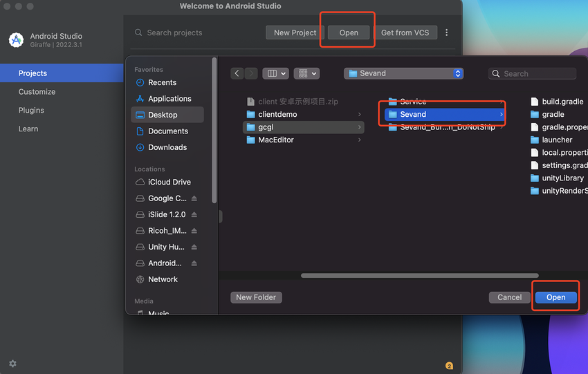
Task: Click the Search field in file dialog
Action: pyautogui.click(x=532, y=73)
